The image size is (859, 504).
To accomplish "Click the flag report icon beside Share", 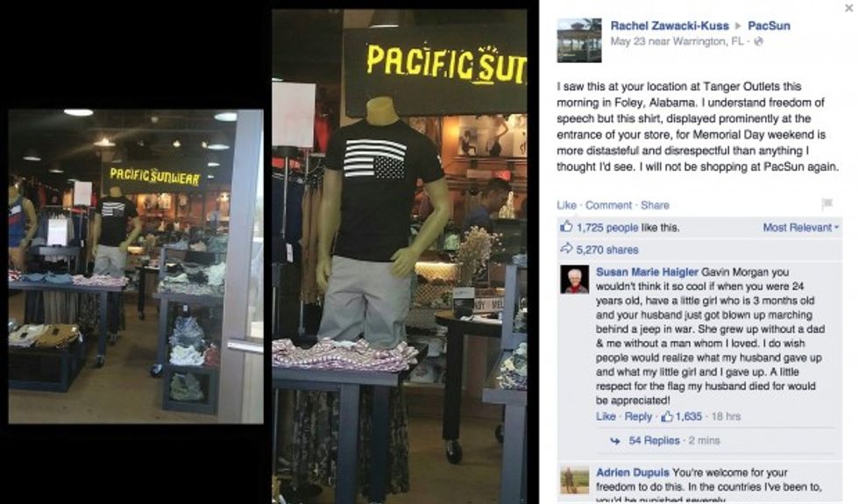I will pyautogui.click(x=827, y=204).
